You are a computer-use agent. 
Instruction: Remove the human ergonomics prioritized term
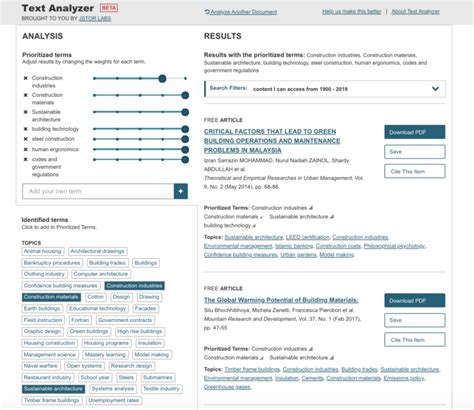(x=26, y=150)
